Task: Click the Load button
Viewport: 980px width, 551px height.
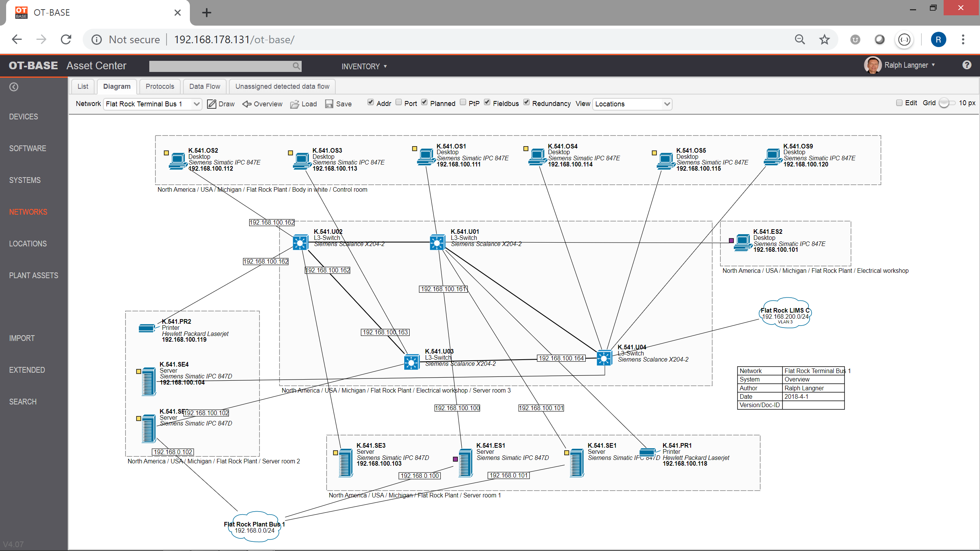Action: click(x=304, y=104)
